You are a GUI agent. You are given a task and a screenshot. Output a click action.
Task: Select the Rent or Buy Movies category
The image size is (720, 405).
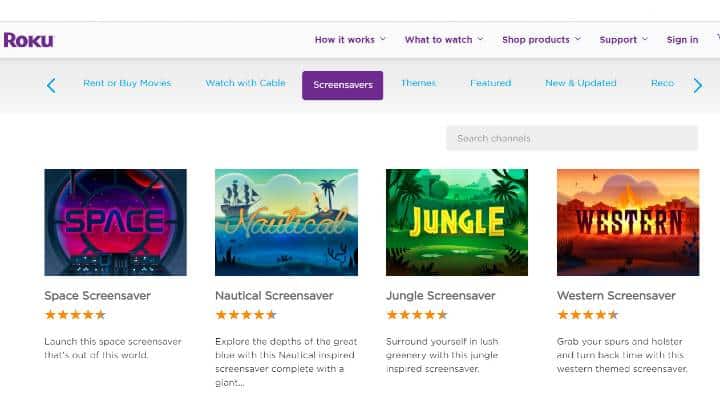[127, 83]
